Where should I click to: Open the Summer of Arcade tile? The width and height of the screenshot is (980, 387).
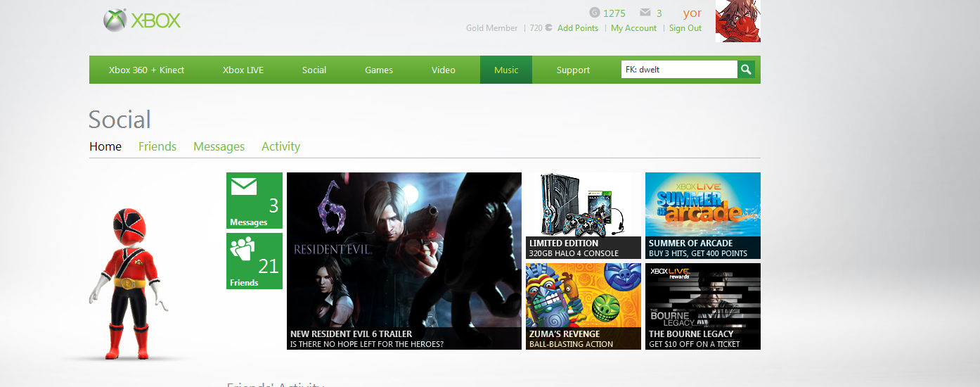703,215
